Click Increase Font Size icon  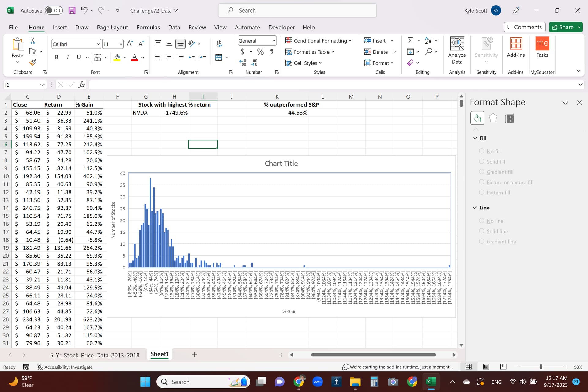pyautogui.click(x=130, y=44)
